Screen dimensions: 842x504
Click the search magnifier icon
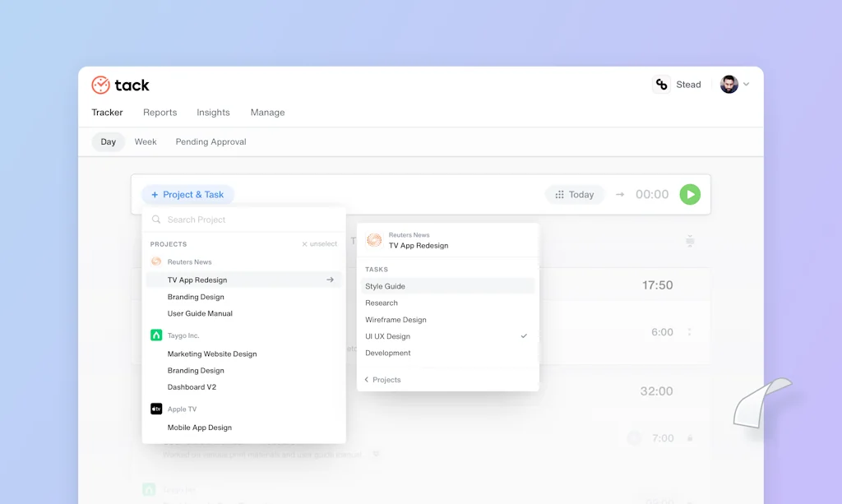click(156, 220)
